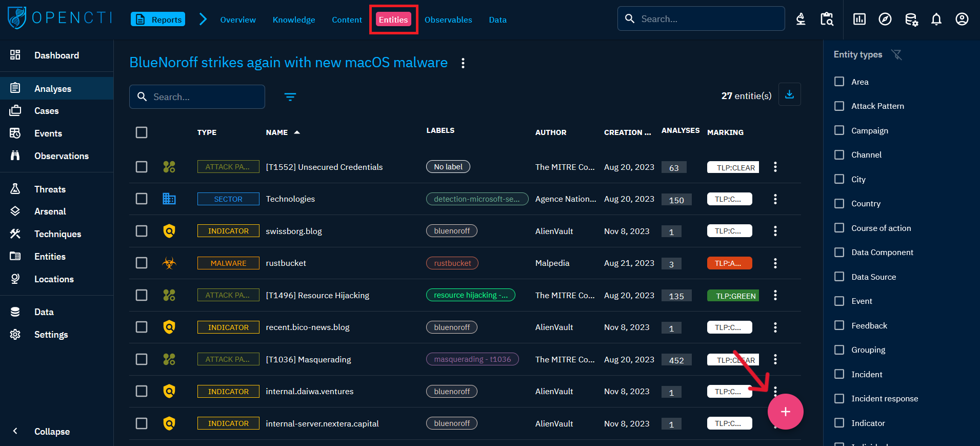Toggle the select-all checkbox in table header
Screen dimensions: 980x446
click(x=142, y=132)
